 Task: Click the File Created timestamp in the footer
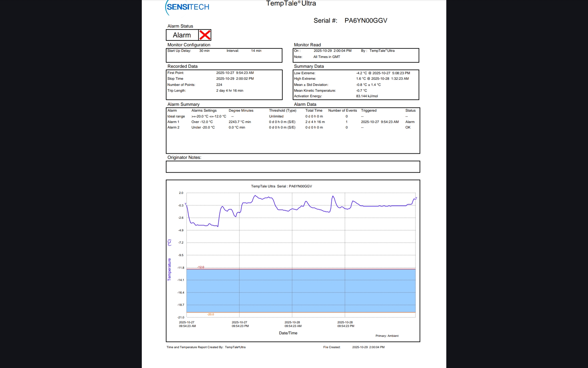(368, 347)
